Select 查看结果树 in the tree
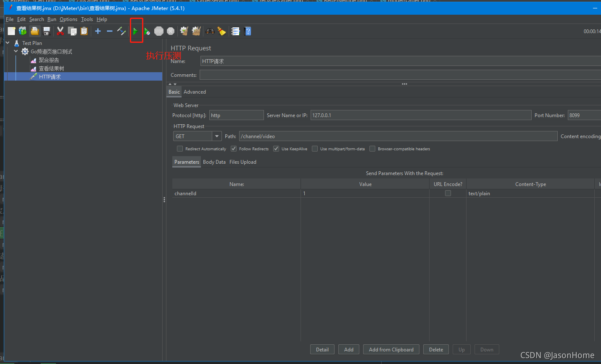 (x=51, y=68)
